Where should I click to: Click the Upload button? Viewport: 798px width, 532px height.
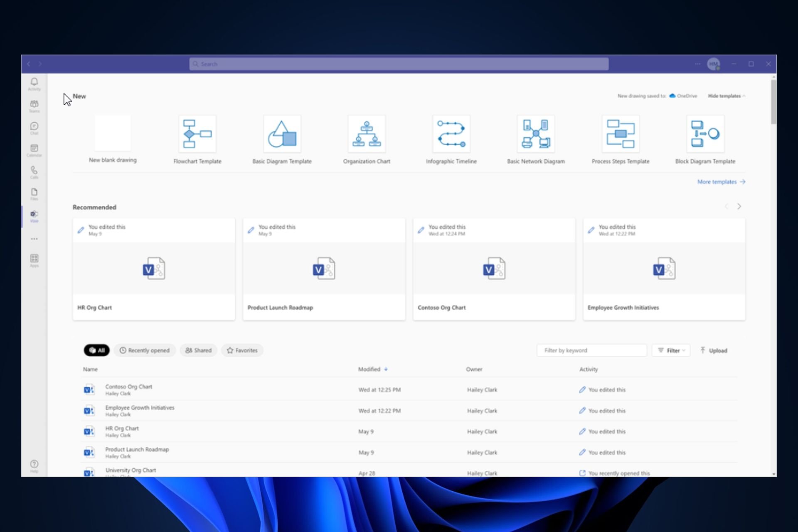(714, 350)
